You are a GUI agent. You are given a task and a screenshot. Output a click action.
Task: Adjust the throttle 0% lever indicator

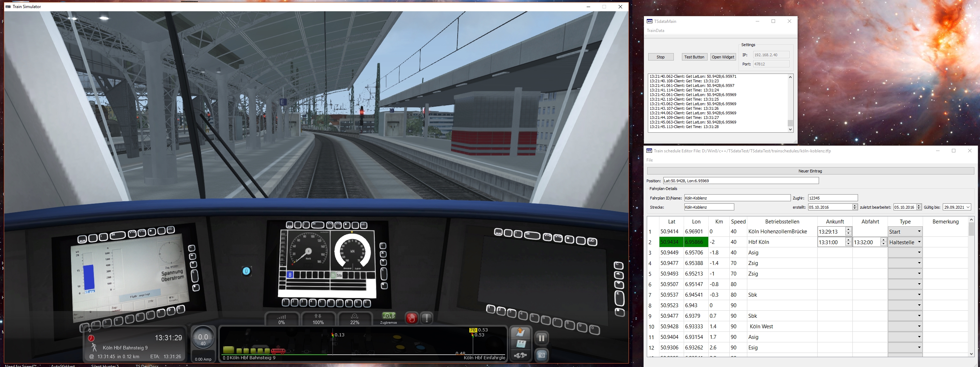click(x=281, y=319)
